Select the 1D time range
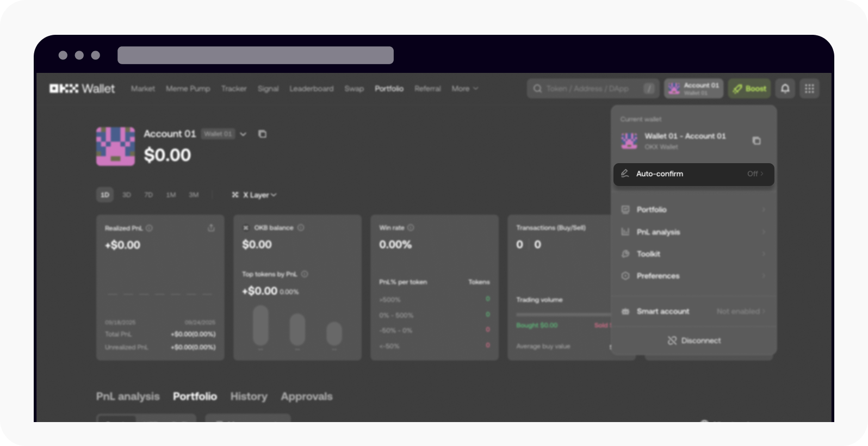 point(105,195)
